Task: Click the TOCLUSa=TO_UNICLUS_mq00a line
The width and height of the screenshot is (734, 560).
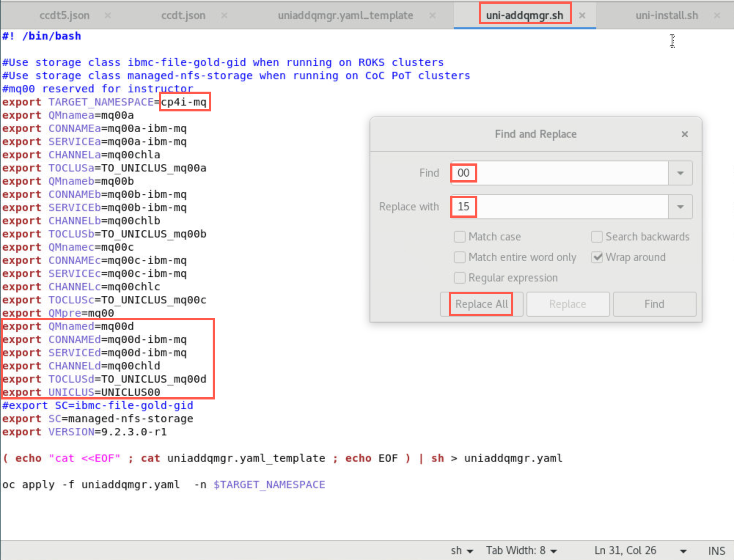Action: coord(104,168)
